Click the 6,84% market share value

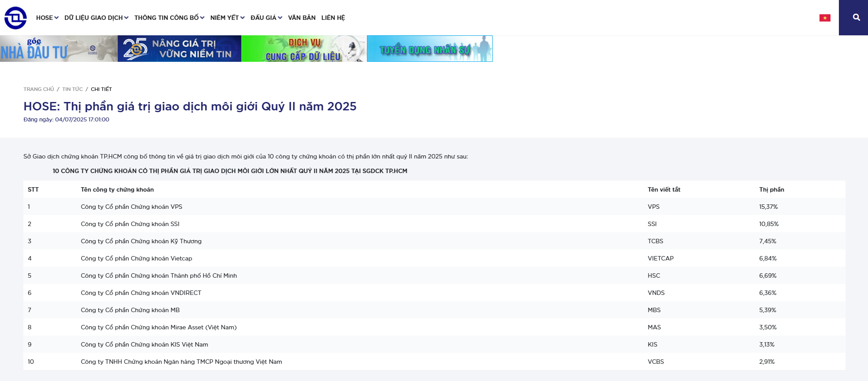768,258
